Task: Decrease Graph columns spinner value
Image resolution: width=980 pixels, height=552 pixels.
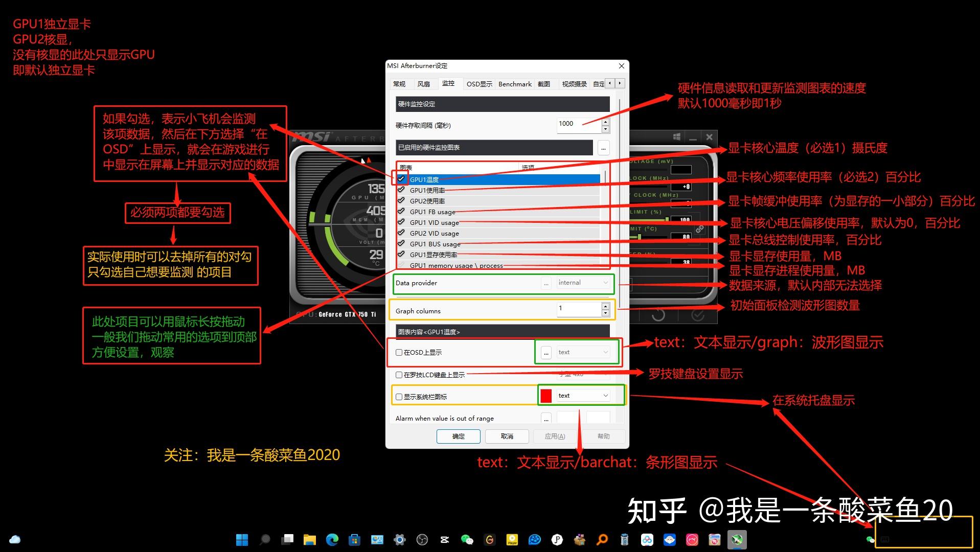Action: pyautogui.click(x=606, y=313)
